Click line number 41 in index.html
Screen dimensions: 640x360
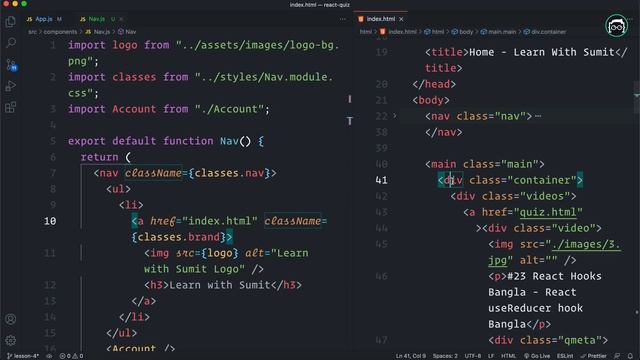click(x=381, y=180)
